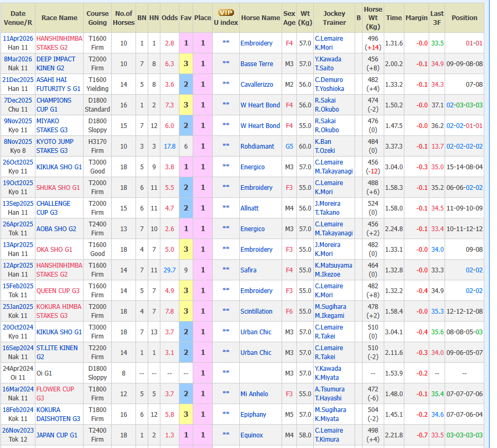
Task: Open the ST.LITE KINEN G2 race link
Action: tap(57, 352)
